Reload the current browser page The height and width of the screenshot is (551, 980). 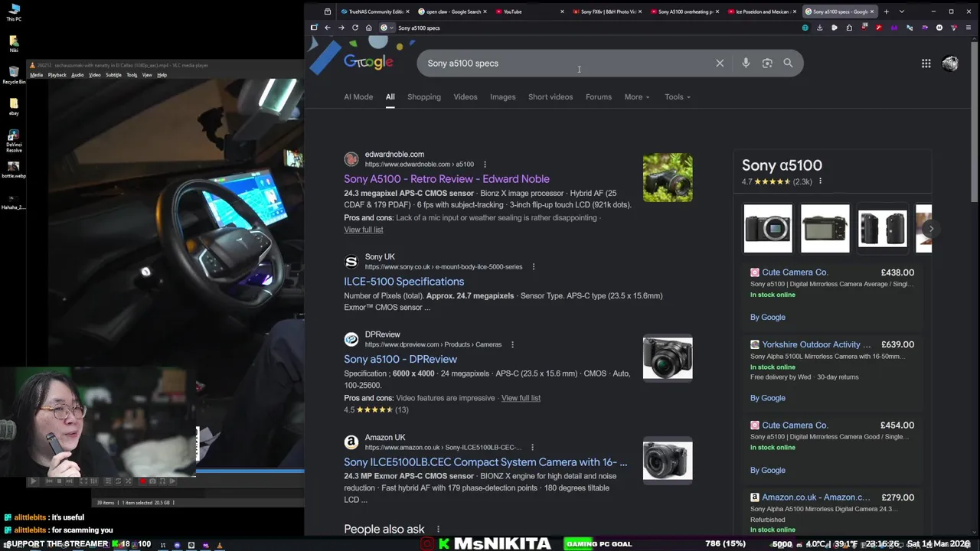tap(354, 28)
